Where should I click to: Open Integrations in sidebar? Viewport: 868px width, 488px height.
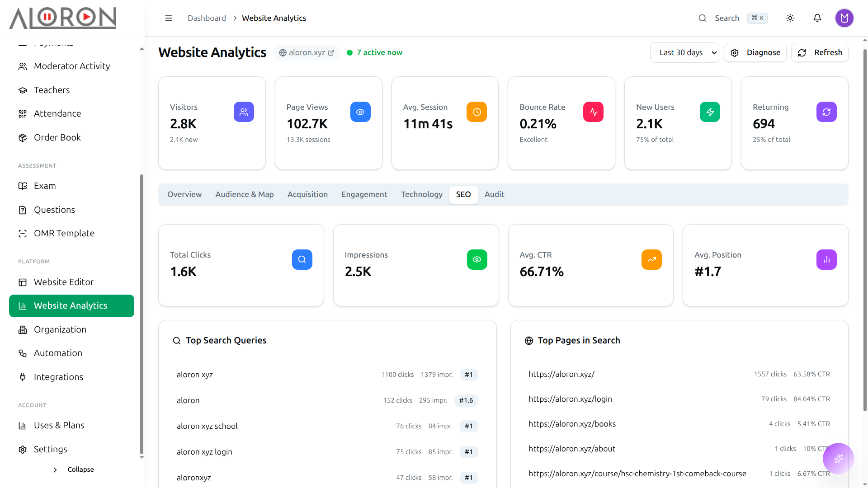(x=71, y=377)
